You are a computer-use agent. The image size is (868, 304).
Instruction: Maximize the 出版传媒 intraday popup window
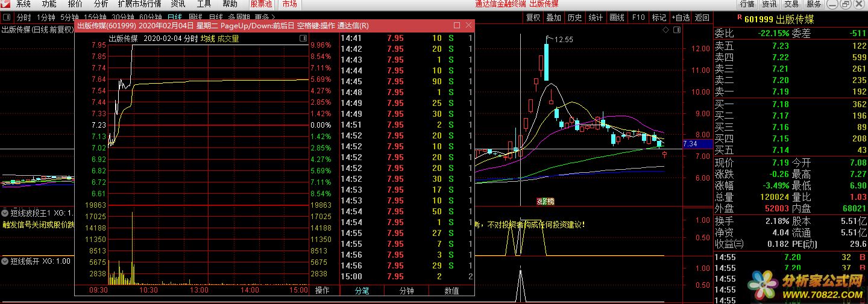(x=456, y=25)
